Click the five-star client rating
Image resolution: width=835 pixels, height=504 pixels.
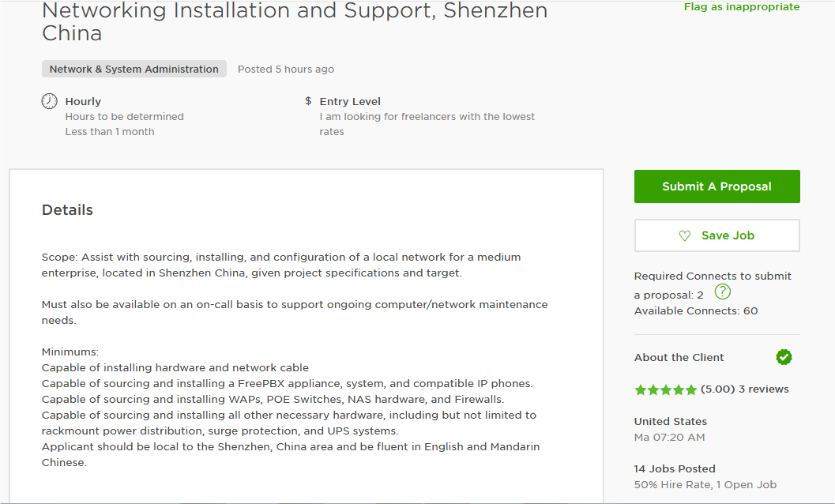[666, 390]
